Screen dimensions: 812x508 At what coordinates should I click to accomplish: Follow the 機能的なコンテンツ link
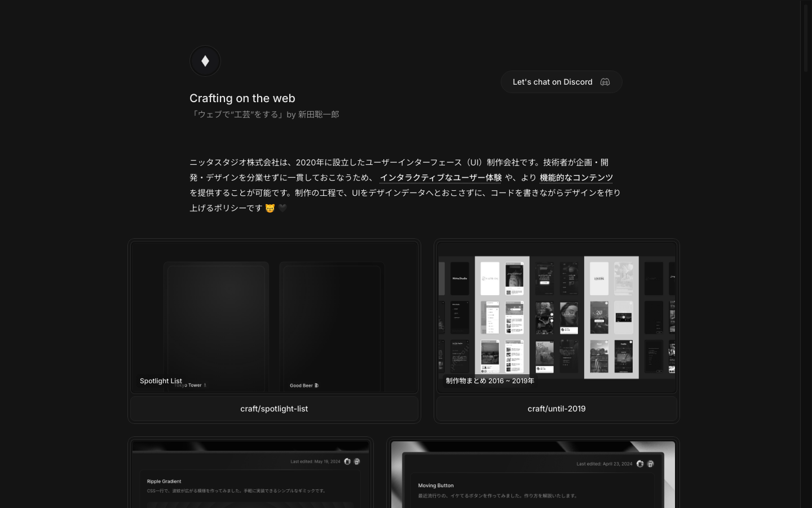click(x=576, y=178)
